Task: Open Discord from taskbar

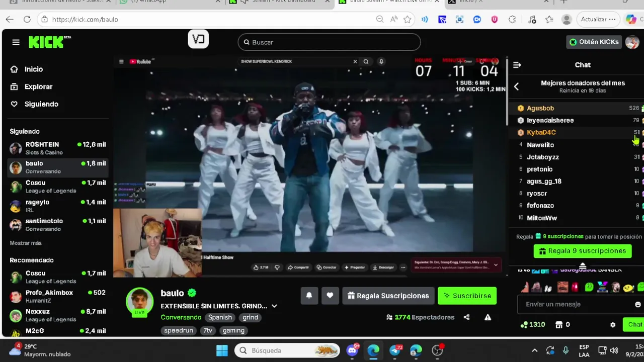Action: 352,350
